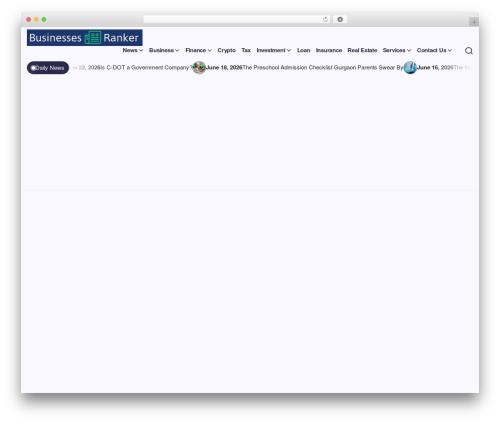
Task: Focus the browser address bar
Action: 237,20
